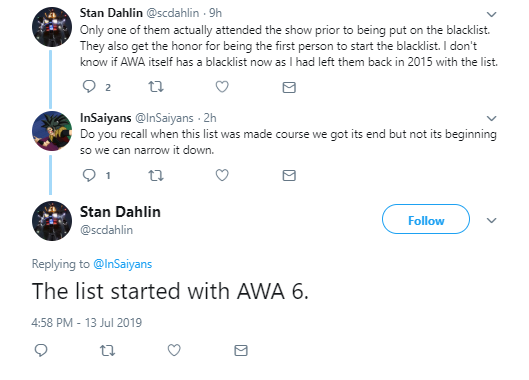Reply to the AWA 6 tweet
This screenshot has width=529, height=380.
pos(41,350)
